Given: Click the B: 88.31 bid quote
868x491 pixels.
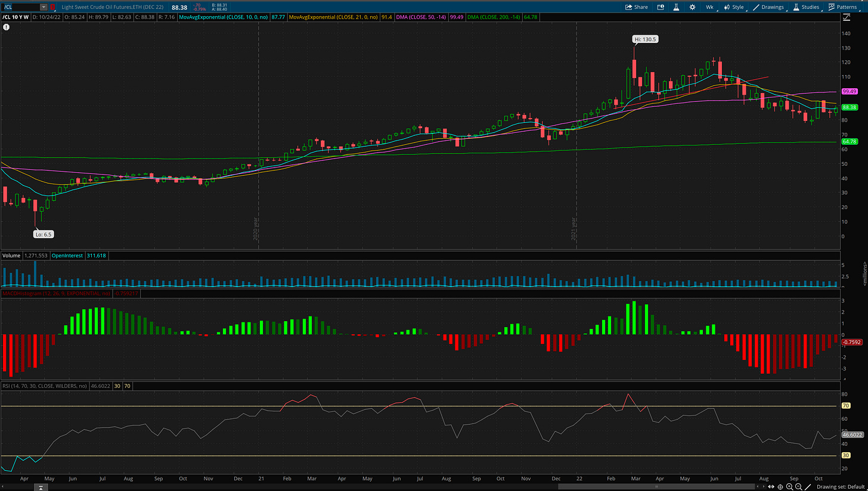Looking at the screenshot, I should (219, 5).
